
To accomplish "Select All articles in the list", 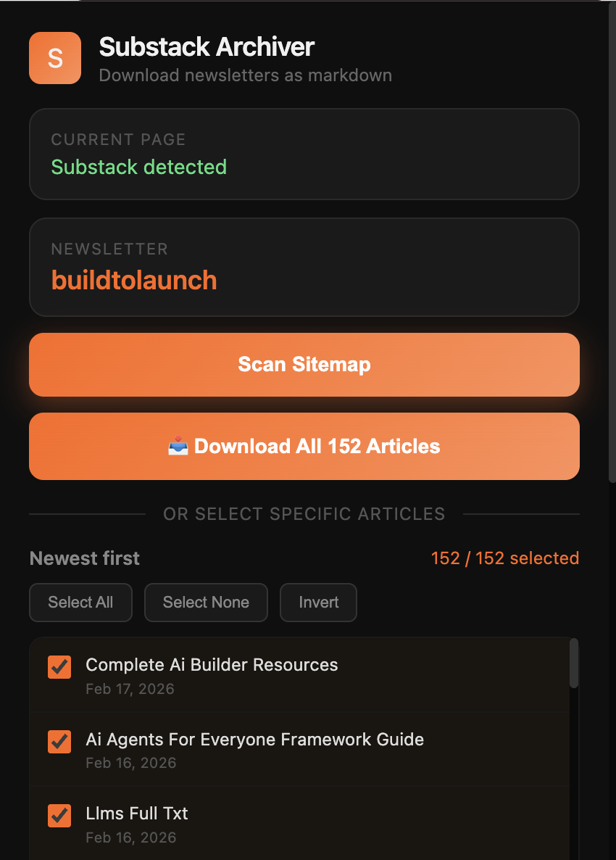I will [80, 603].
